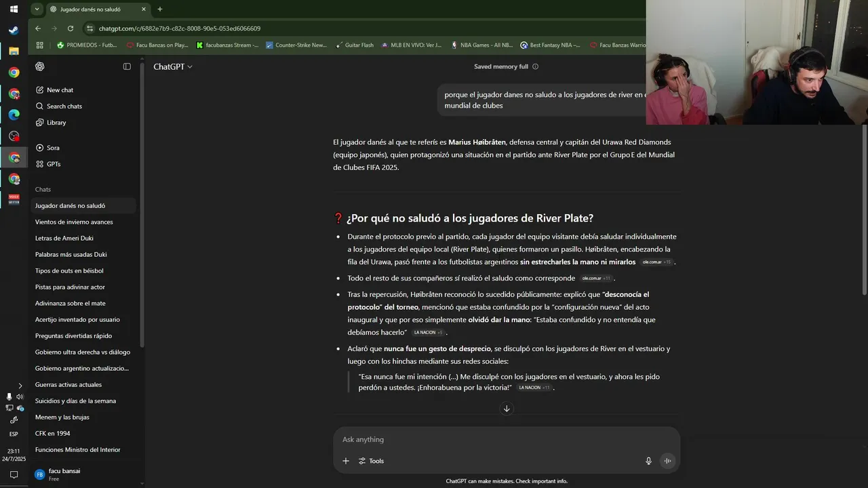Open the Pistas para adivinar actor chat
868x488 pixels.
[x=84, y=287]
